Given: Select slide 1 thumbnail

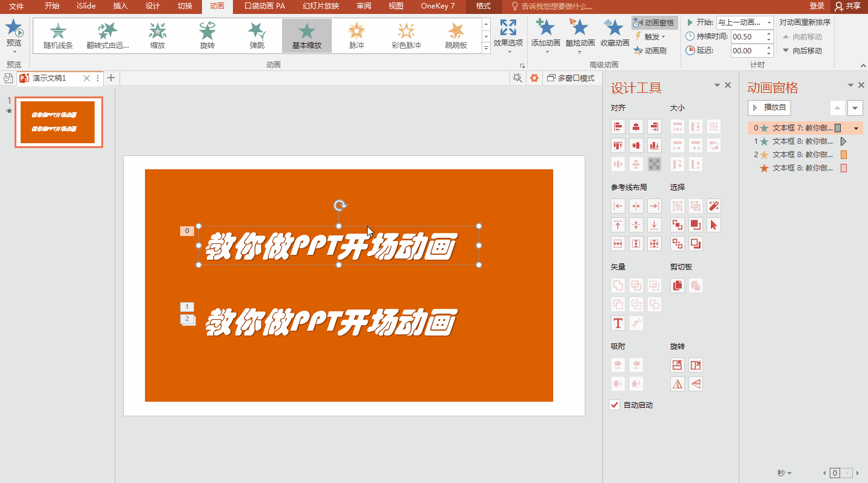Looking at the screenshot, I should [x=59, y=122].
